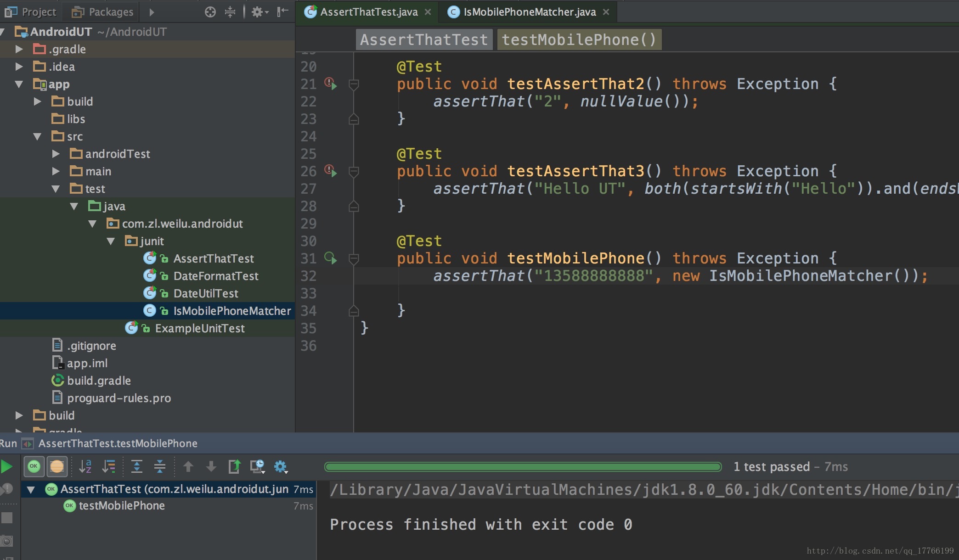Open DateUtilTest class in tree
The height and width of the screenshot is (560, 959).
click(x=205, y=293)
